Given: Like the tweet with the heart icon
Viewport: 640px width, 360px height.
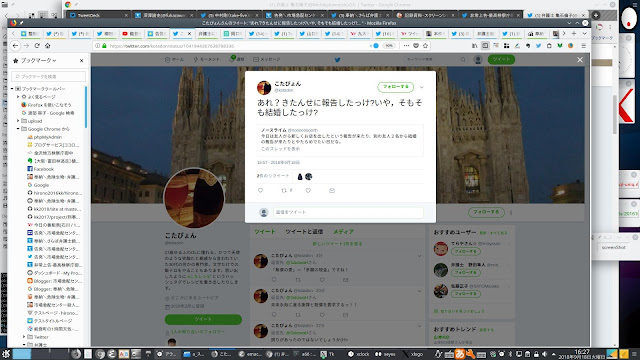Looking at the screenshot, I should pyautogui.click(x=308, y=190).
